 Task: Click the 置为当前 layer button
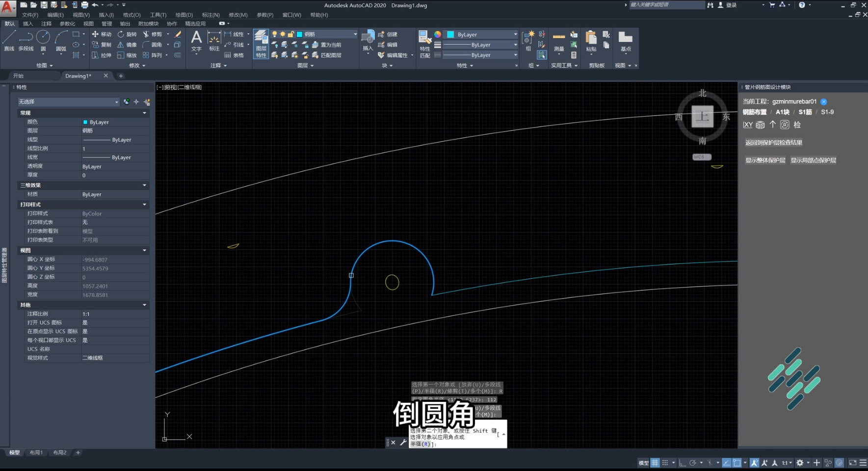327,45
